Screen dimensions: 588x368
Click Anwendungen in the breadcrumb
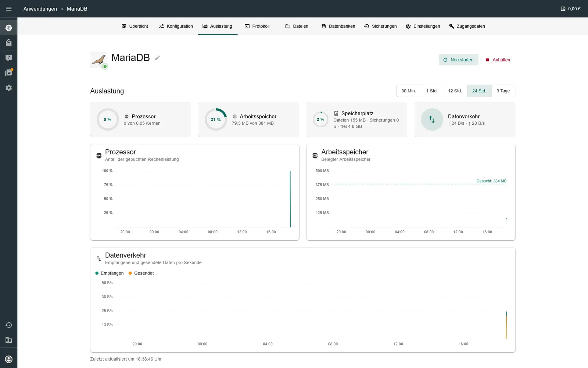tap(40, 9)
